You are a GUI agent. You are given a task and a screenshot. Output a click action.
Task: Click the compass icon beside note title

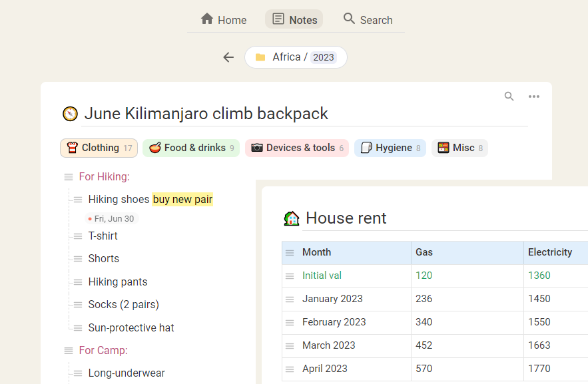click(x=70, y=114)
